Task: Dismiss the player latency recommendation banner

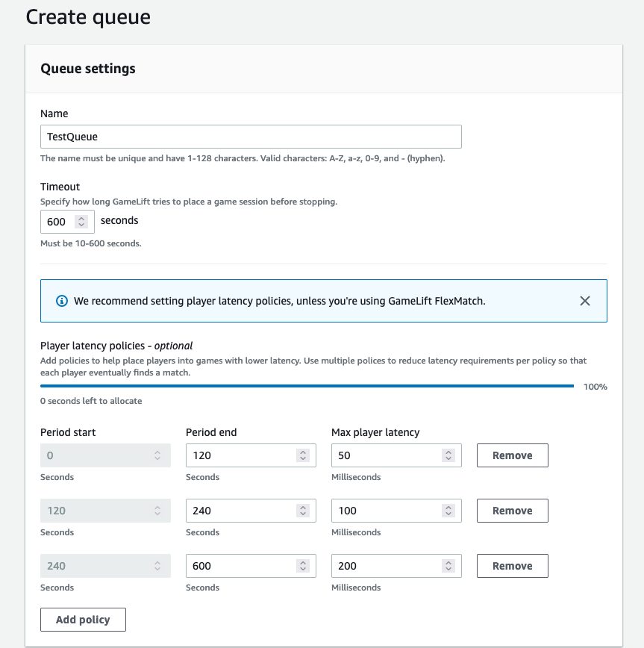Action: point(585,301)
